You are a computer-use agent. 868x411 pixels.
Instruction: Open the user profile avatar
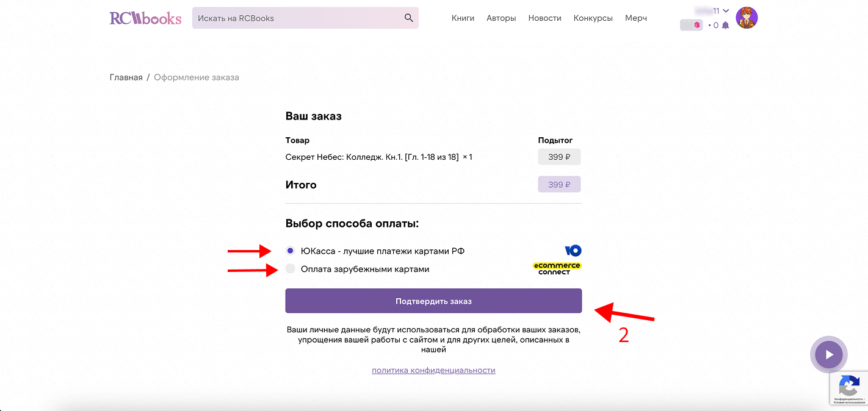pyautogui.click(x=747, y=18)
